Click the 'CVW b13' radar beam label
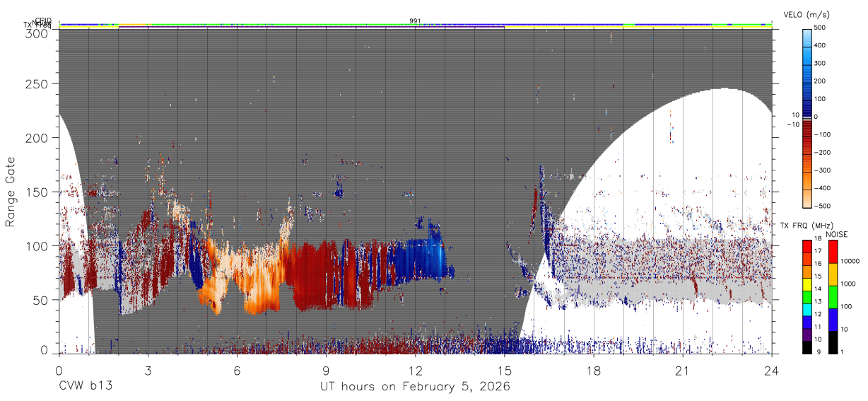Screen dimensions: 868x401 coord(85,387)
